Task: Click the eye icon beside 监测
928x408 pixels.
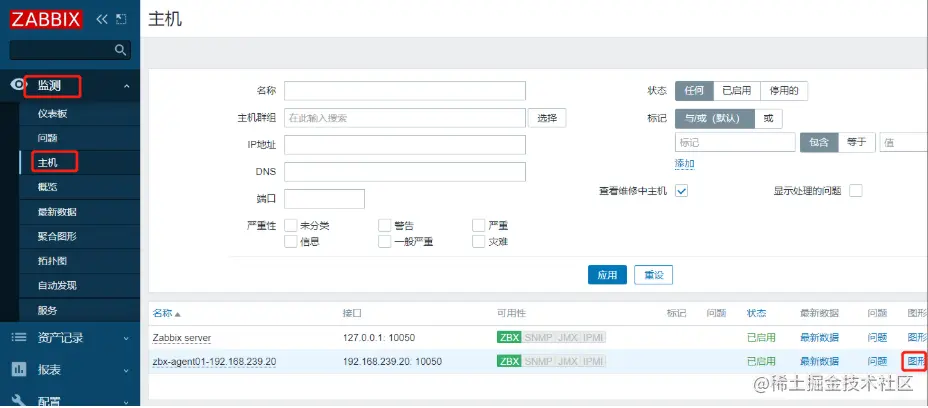Action: click(x=19, y=86)
